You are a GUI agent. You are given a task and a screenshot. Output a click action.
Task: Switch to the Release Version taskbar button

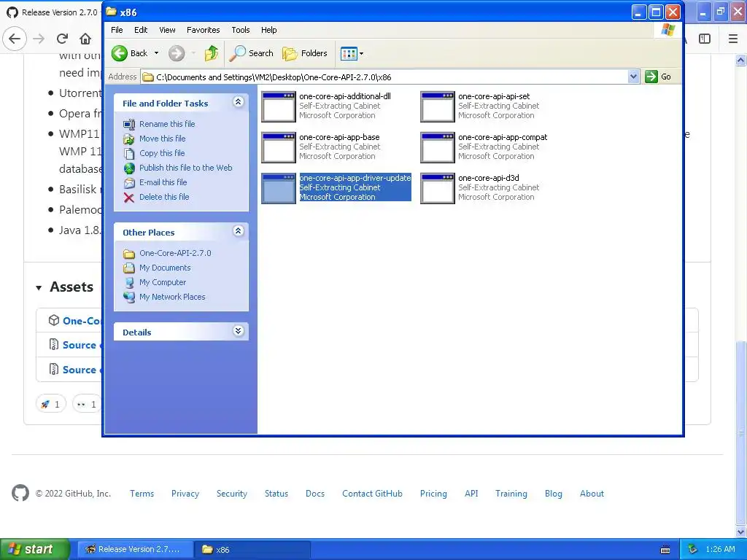135,550
